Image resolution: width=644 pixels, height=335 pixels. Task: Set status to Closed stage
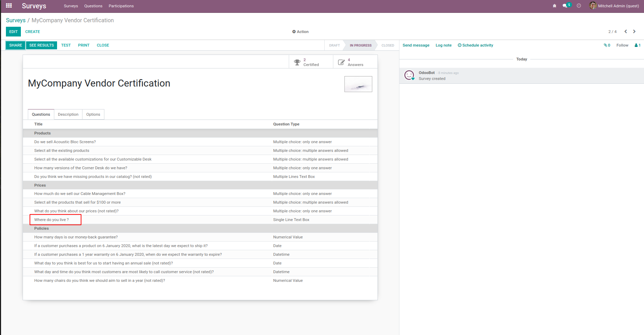pyautogui.click(x=388, y=46)
